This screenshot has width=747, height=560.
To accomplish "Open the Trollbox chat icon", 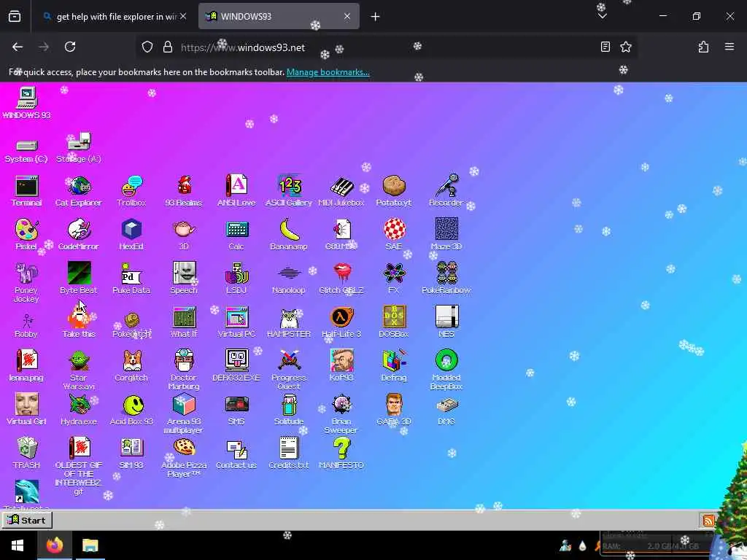I will tap(131, 191).
